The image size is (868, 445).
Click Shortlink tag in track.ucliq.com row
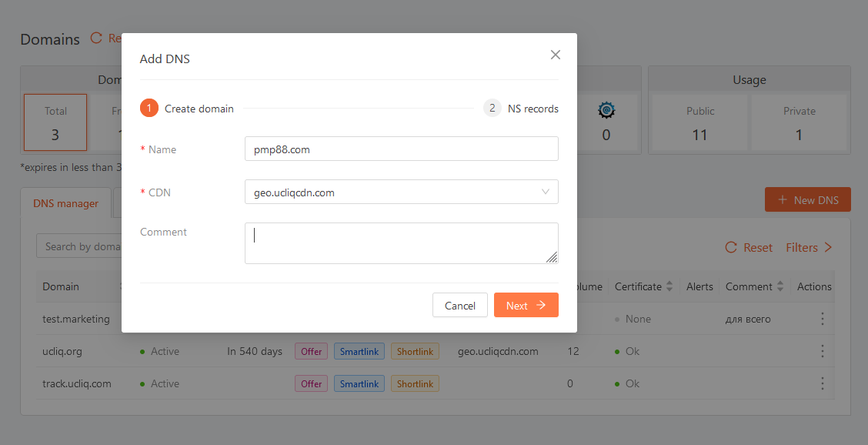pos(416,383)
